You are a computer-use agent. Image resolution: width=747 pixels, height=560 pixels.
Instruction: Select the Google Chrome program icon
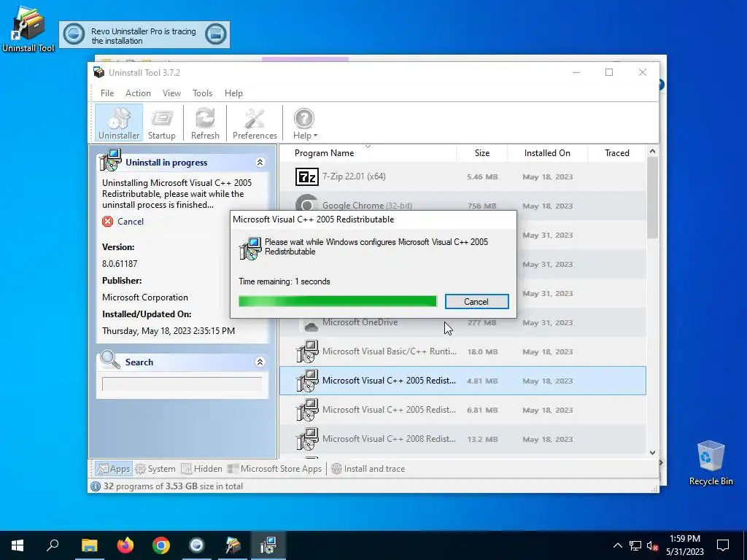[x=307, y=203]
